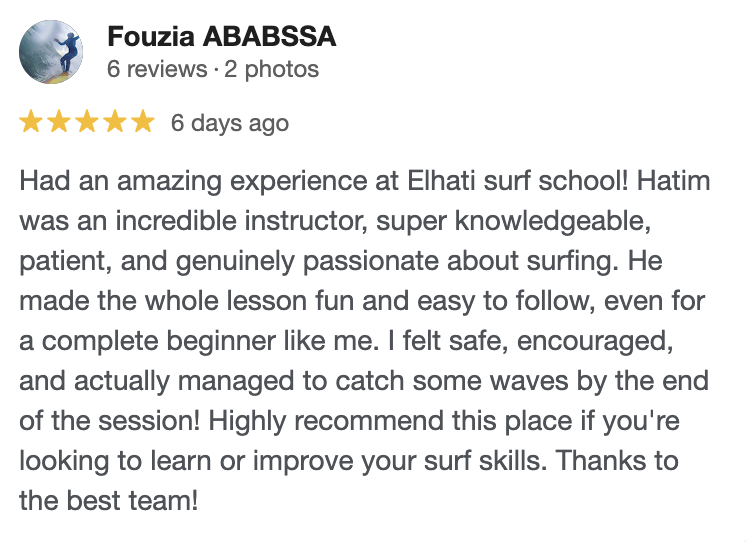The image size is (746, 542).
Task: Click the word 'knowledgeable' in the review
Action: click(550, 221)
